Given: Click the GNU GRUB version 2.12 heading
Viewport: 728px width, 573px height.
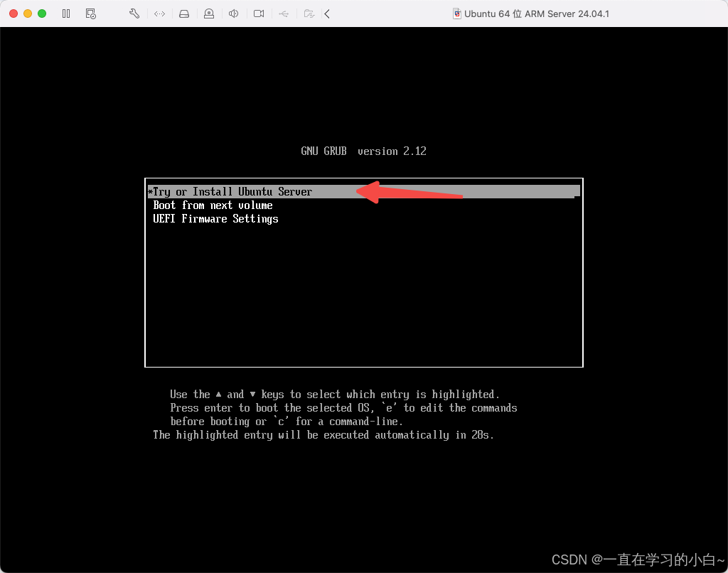Looking at the screenshot, I should (x=363, y=151).
